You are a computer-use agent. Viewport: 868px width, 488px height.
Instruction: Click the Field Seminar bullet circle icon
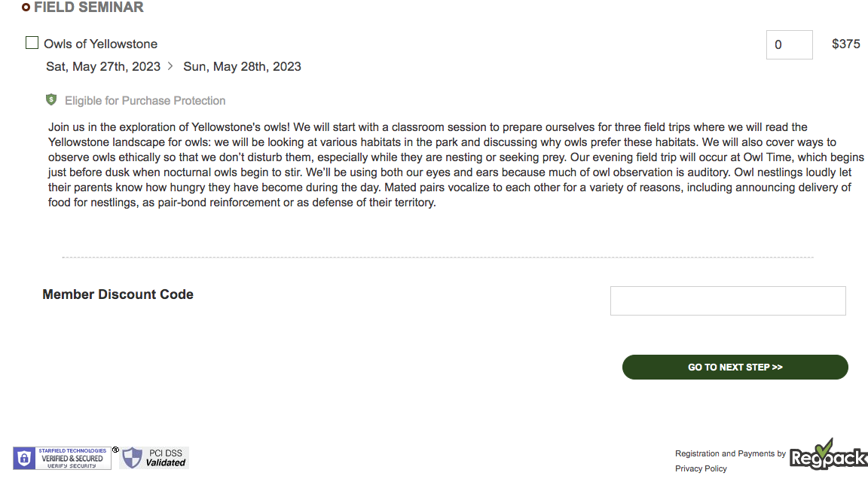pyautogui.click(x=26, y=8)
